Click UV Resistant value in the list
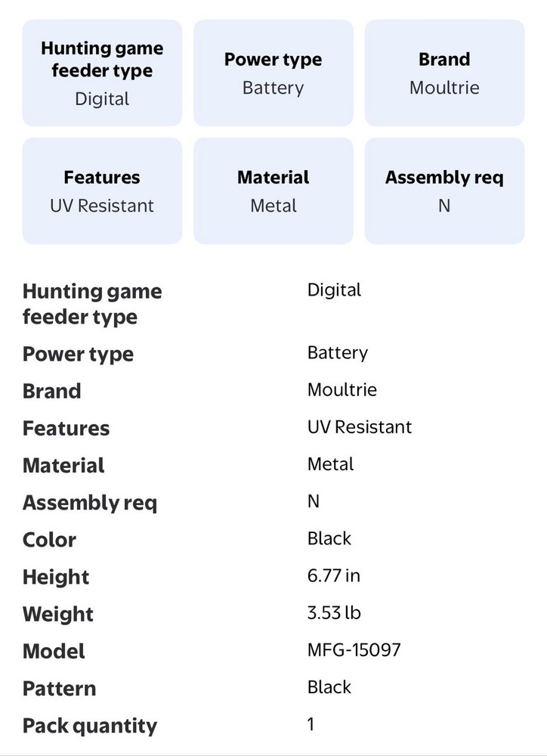 (x=360, y=427)
